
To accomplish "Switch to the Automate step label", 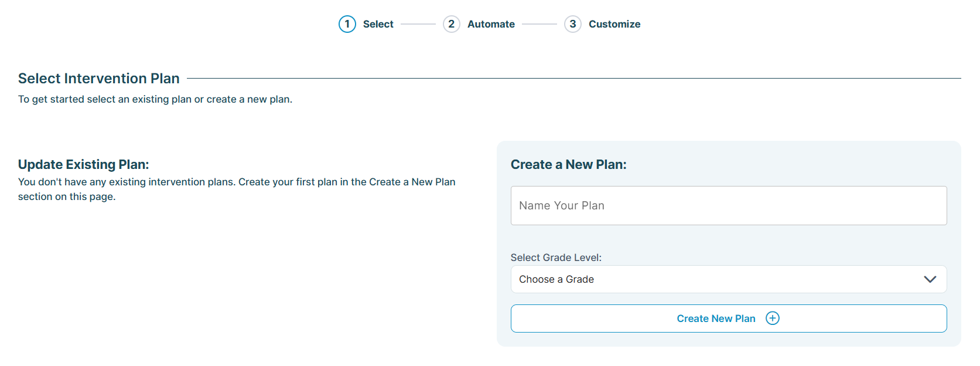I will pyautogui.click(x=491, y=24).
